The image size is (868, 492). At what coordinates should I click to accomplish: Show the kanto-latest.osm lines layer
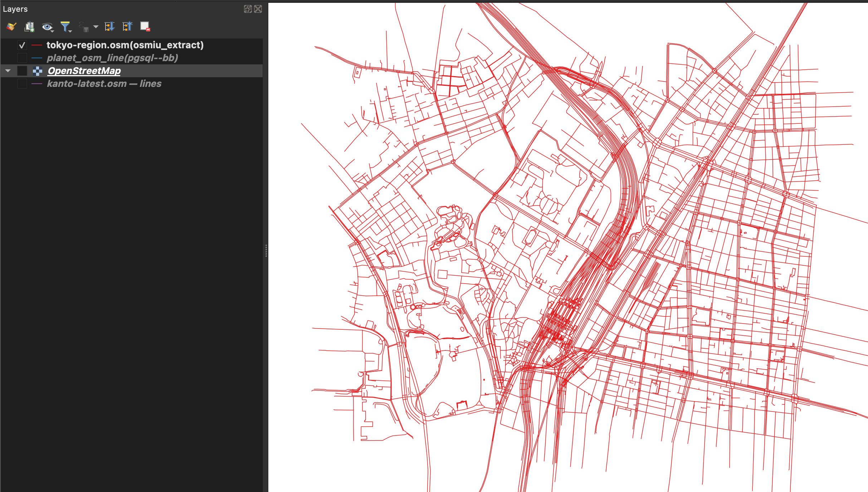(x=22, y=83)
